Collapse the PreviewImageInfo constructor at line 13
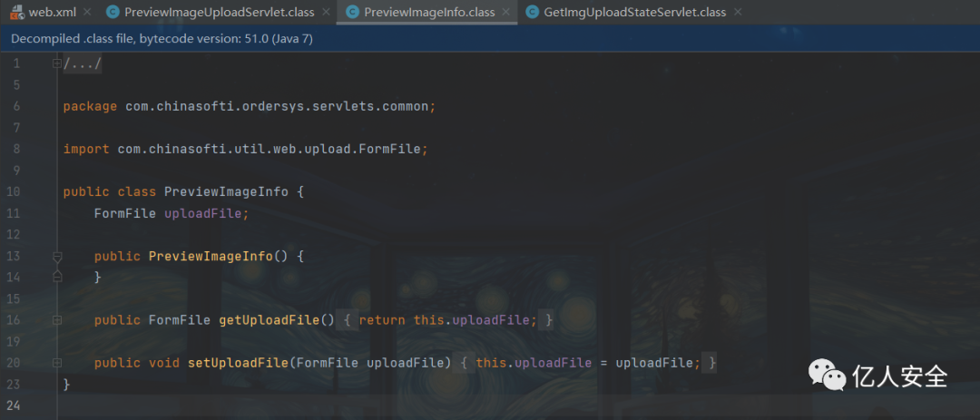Image resolution: width=980 pixels, height=420 pixels. [57, 257]
